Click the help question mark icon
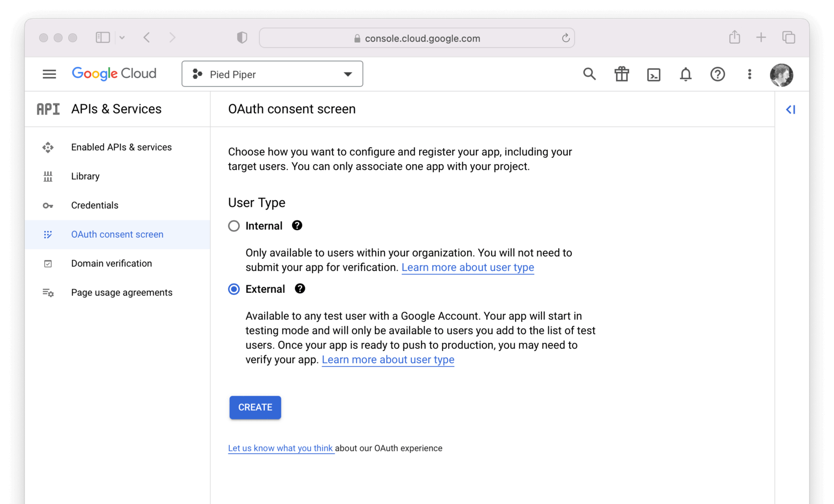 coord(718,75)
